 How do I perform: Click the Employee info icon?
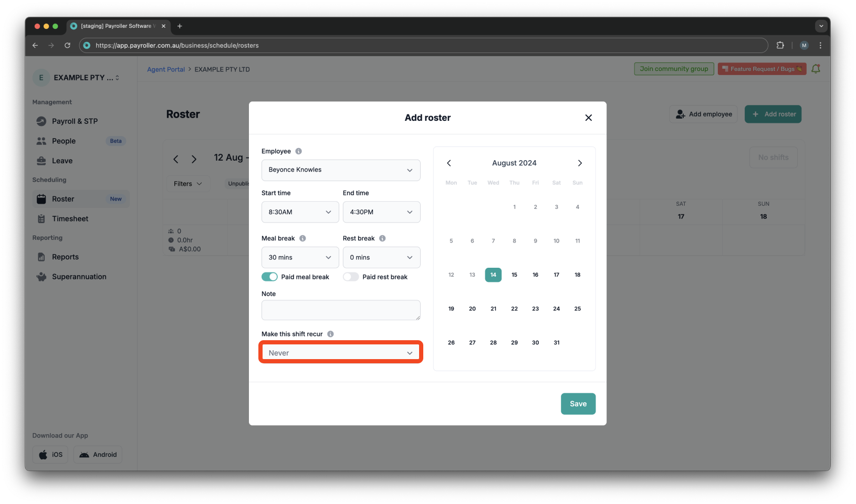298,151
